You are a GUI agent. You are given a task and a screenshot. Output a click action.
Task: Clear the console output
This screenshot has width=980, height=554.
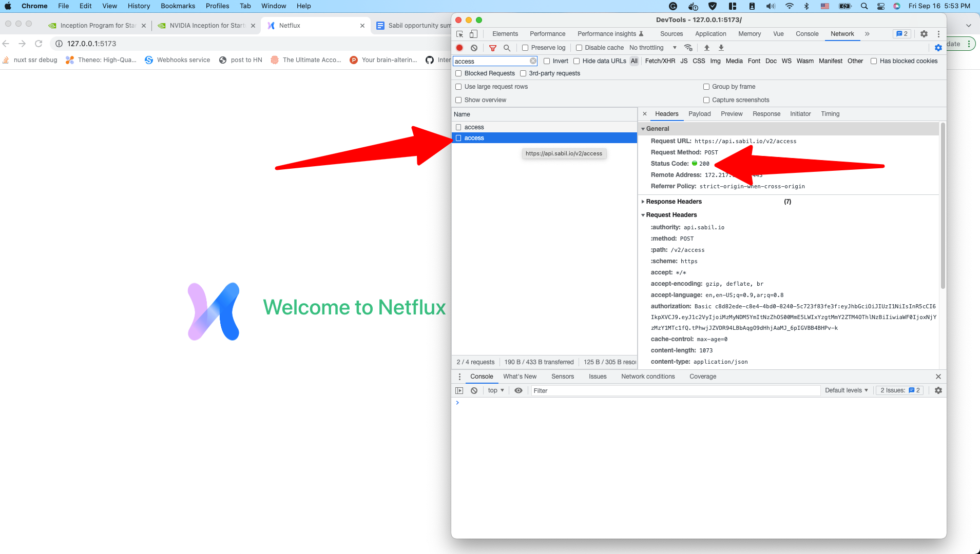pos(474,390)
